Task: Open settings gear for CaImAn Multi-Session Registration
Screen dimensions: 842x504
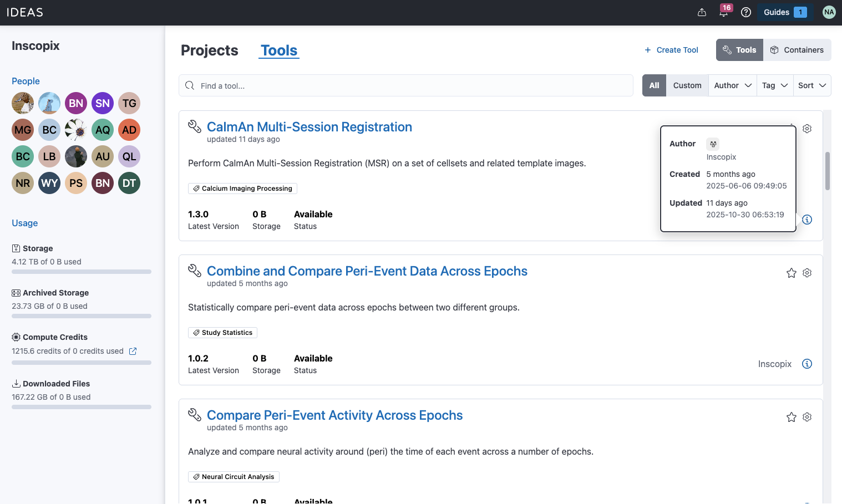Action: point(807,129)
